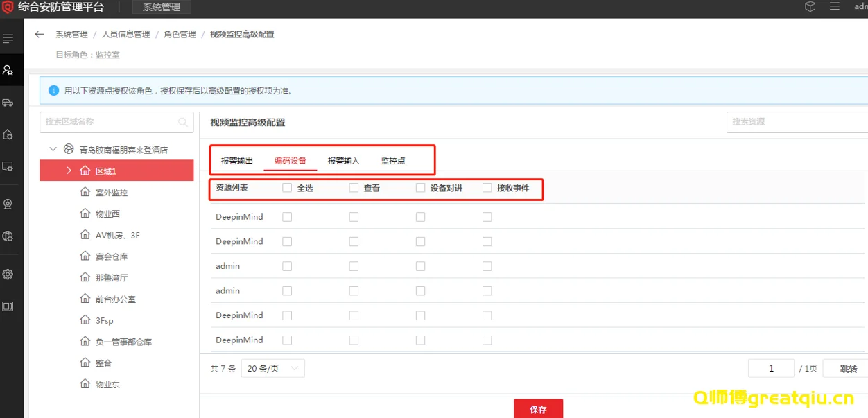Image resolution: width=868 pixels, height=418 pixels.
Task: Open the hamburger menu in left sidebar
Action: click(8, 39)
